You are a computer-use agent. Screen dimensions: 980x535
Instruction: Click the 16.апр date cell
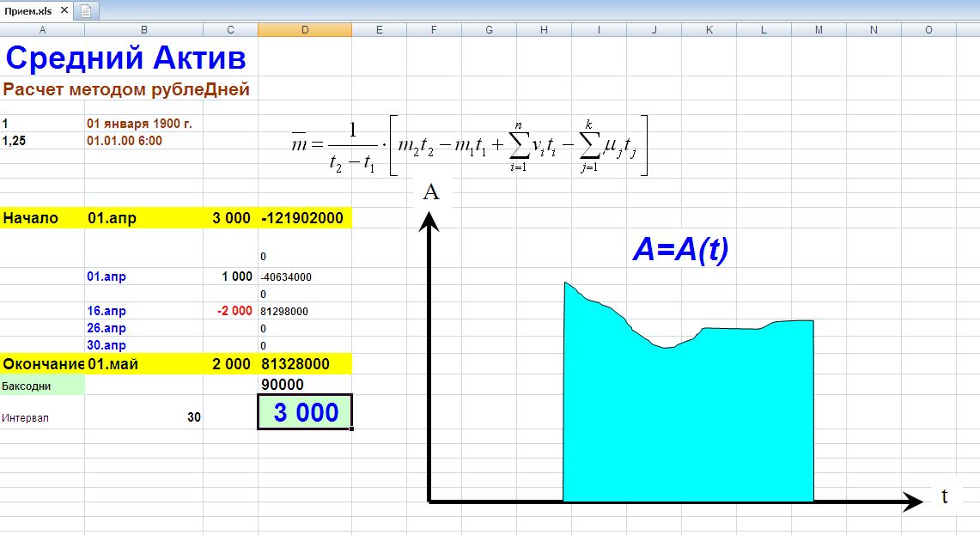[x=143, y=311]
